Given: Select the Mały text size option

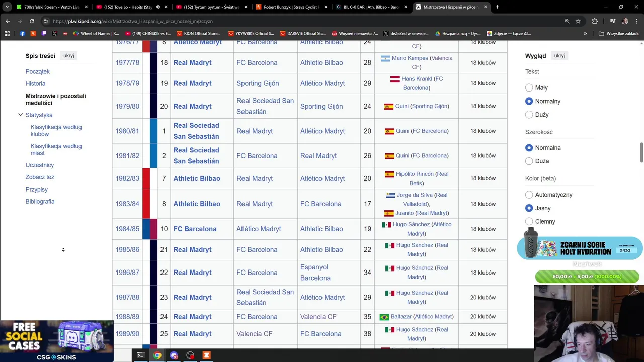Looking at the screenshot, I should [529, 87].
